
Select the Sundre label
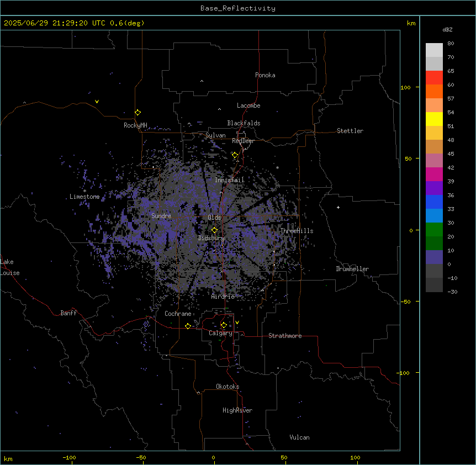161,216
